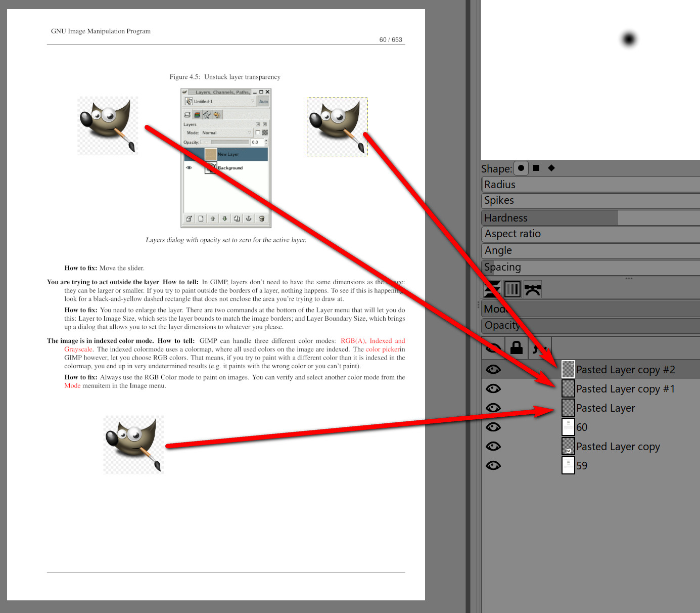Click the Wilber image left of the Layers dialog figure

pos(108,125)
